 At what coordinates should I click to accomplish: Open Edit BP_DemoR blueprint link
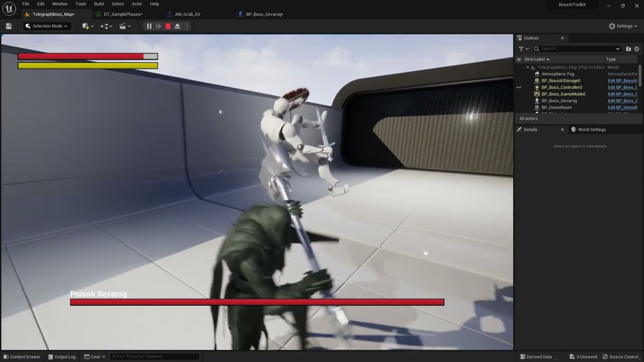point(622,108)
